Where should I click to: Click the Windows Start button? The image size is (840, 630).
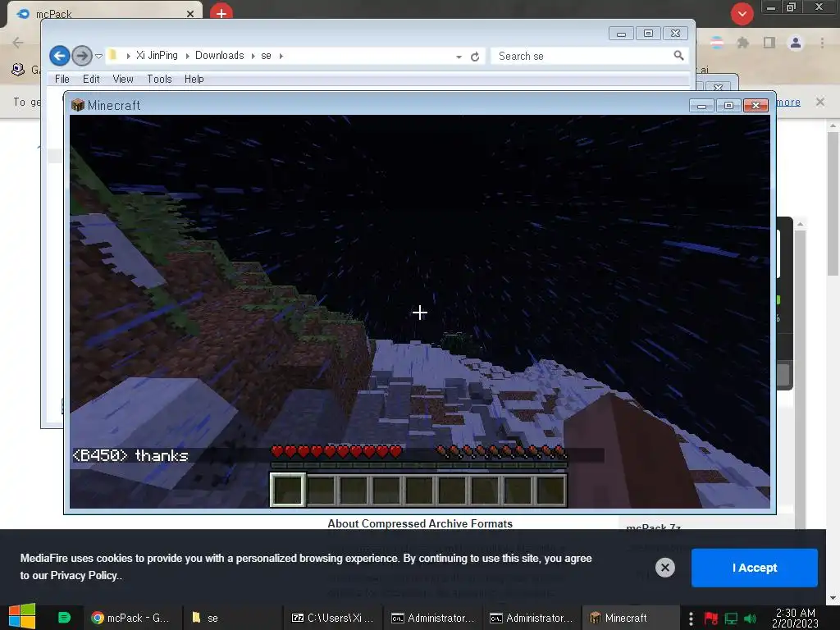[22, 617]
